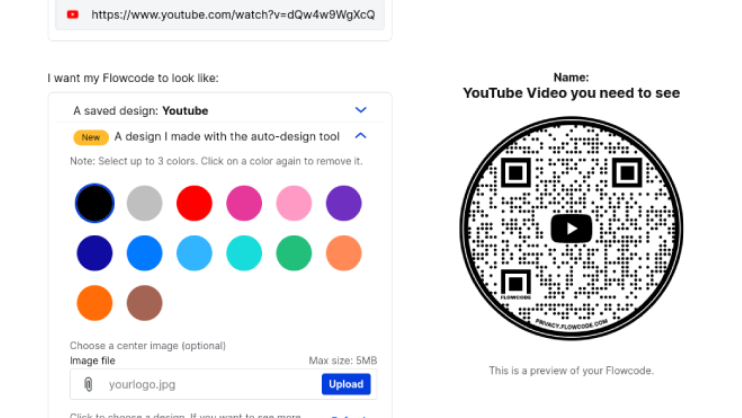Click the YouTube play logo in the code
Viewport: 742px width, 418px height.
click(x=571, y=229)
